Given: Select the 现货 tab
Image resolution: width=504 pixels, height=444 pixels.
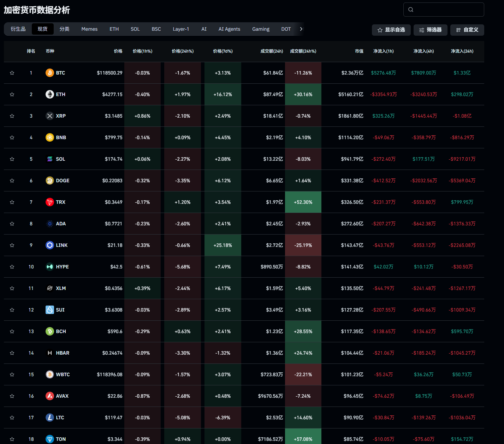Looking at the screenshot, I should (43, 29).
